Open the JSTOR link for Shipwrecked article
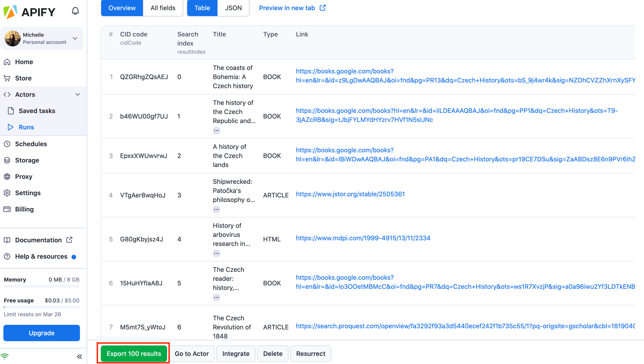 point(350,194)
